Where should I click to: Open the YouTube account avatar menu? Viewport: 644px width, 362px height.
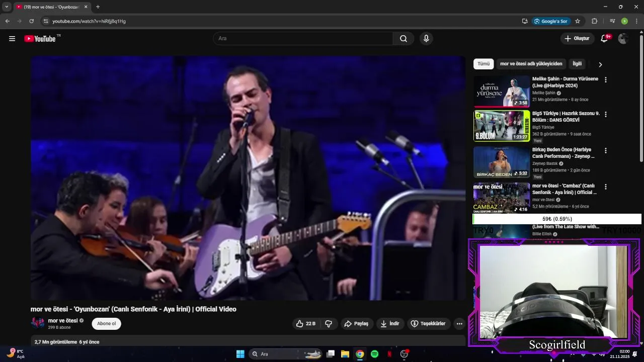tap(623, 39)
